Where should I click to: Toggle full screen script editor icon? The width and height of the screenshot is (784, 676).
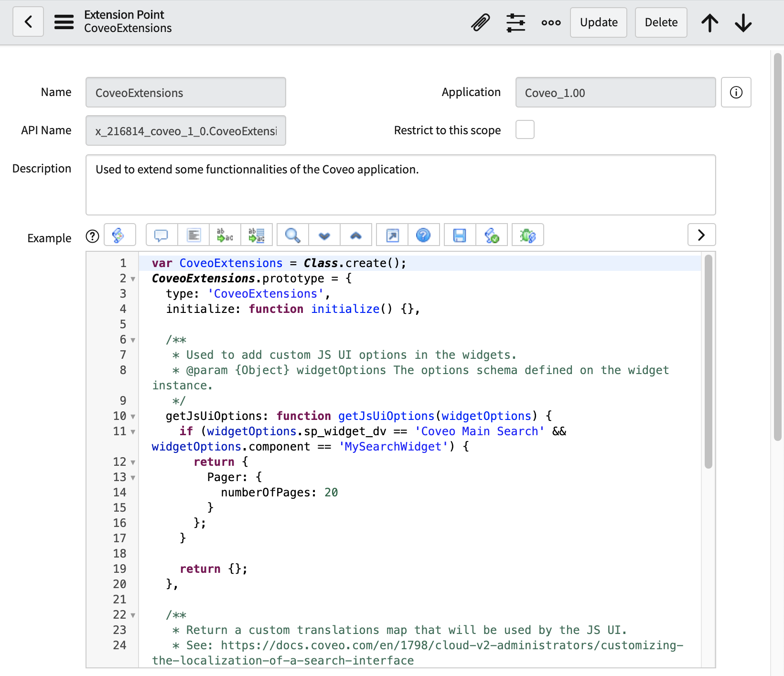click(x=392, y=235)
